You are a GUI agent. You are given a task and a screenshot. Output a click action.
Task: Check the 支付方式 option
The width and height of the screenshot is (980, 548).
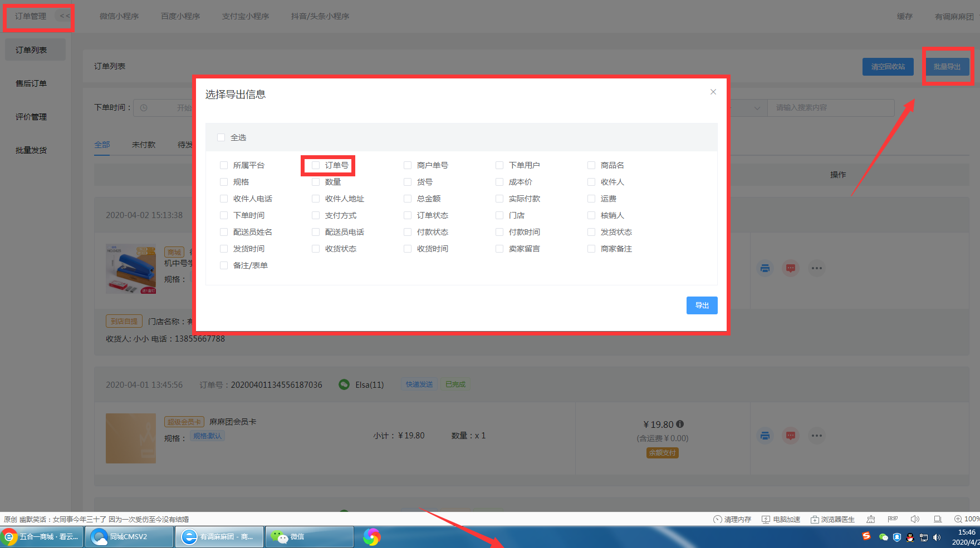point(316,215)
